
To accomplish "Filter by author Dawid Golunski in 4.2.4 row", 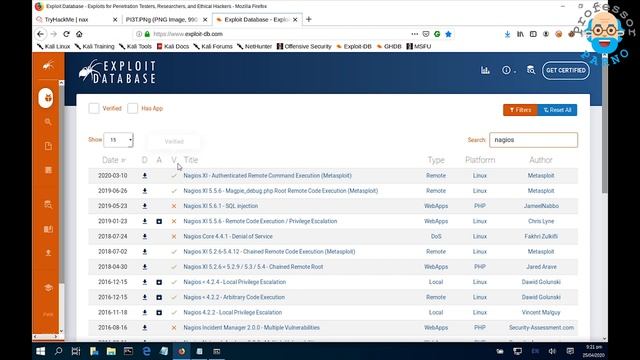I will (541, 282).
